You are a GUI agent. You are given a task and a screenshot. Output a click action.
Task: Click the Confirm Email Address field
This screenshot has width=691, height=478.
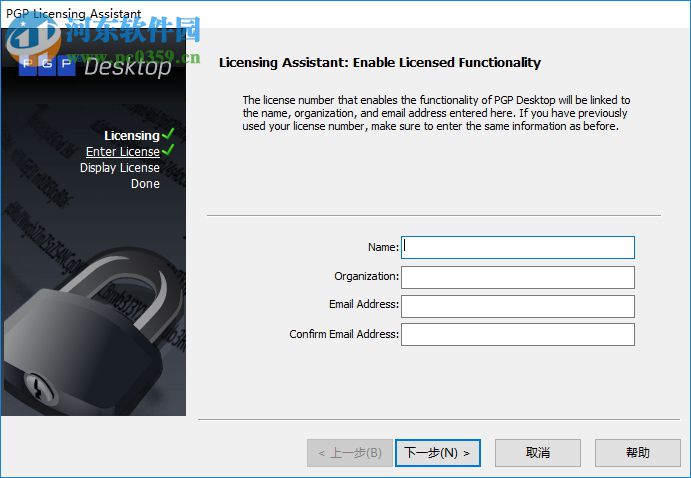[518, 335]
